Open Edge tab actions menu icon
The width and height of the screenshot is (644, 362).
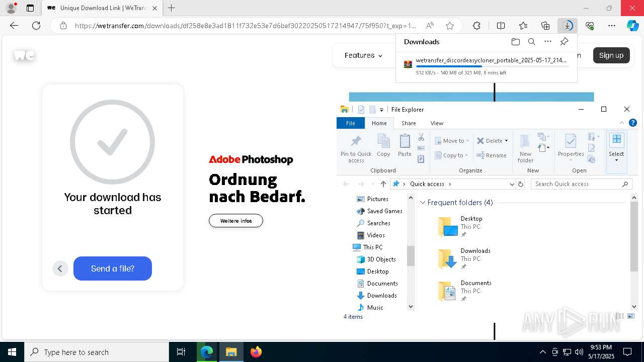click(30, 8)
